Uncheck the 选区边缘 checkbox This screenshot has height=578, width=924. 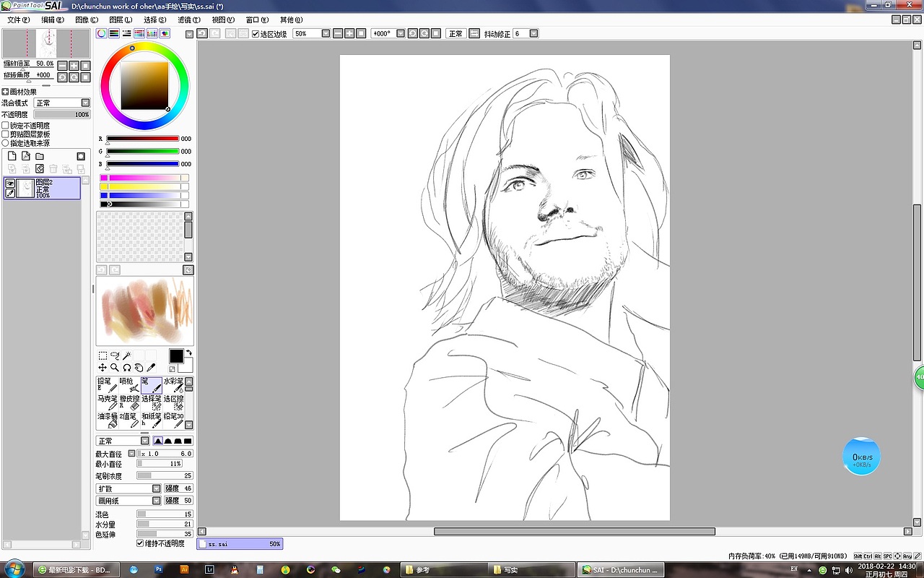[256, 33]
